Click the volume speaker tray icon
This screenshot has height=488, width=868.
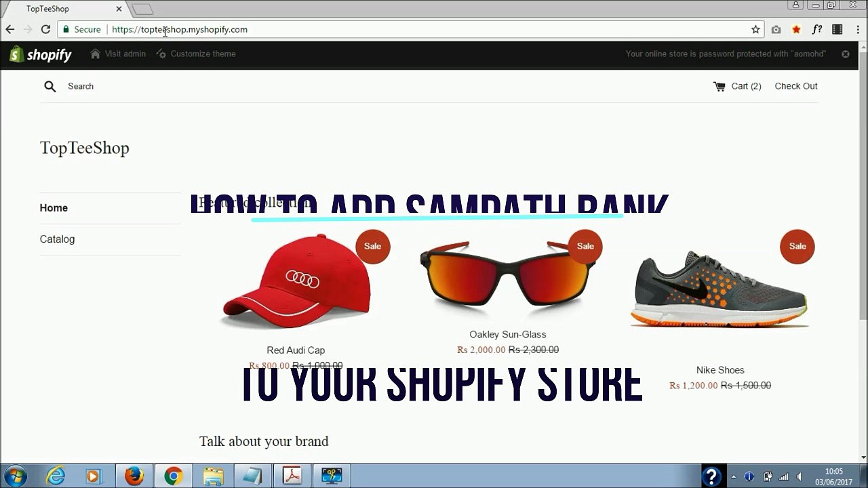(800, 476)
